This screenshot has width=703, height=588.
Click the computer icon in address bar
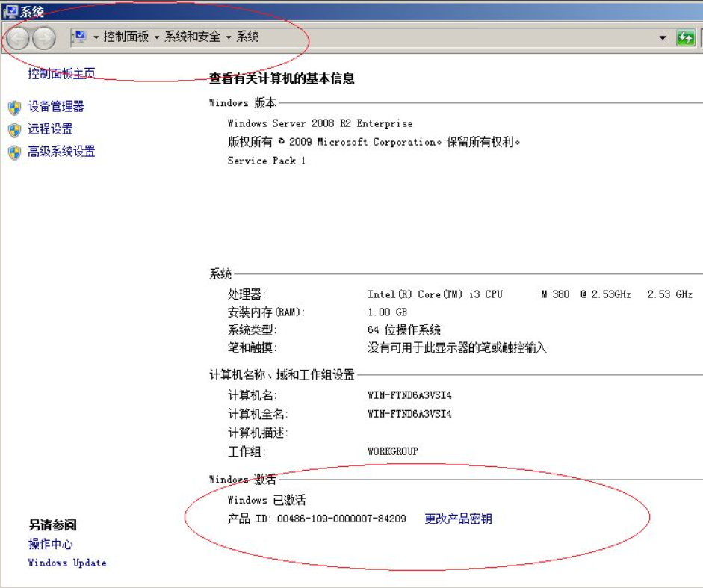[x=81, y=37]
